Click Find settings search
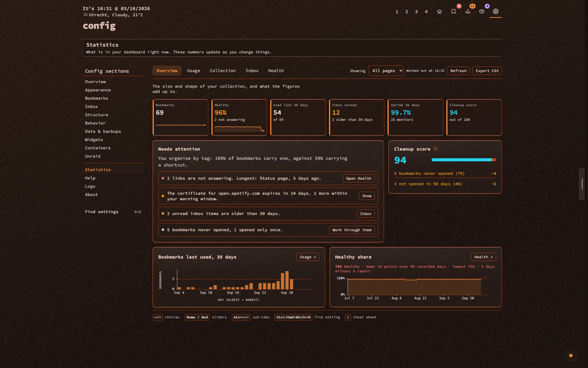The width and height of the screenshot is (588, 368). 113,212
